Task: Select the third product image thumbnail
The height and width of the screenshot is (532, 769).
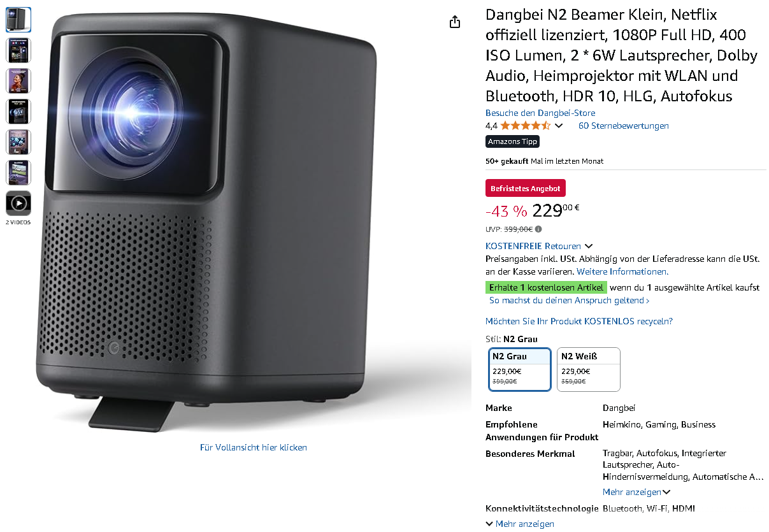Action: [18, 81]
